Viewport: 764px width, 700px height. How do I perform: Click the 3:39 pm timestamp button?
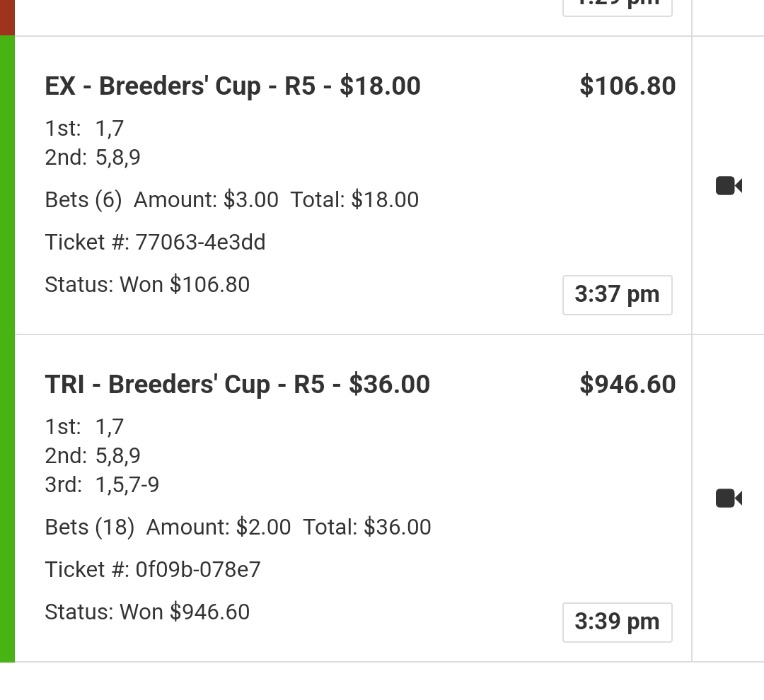(x=617, y=622)
